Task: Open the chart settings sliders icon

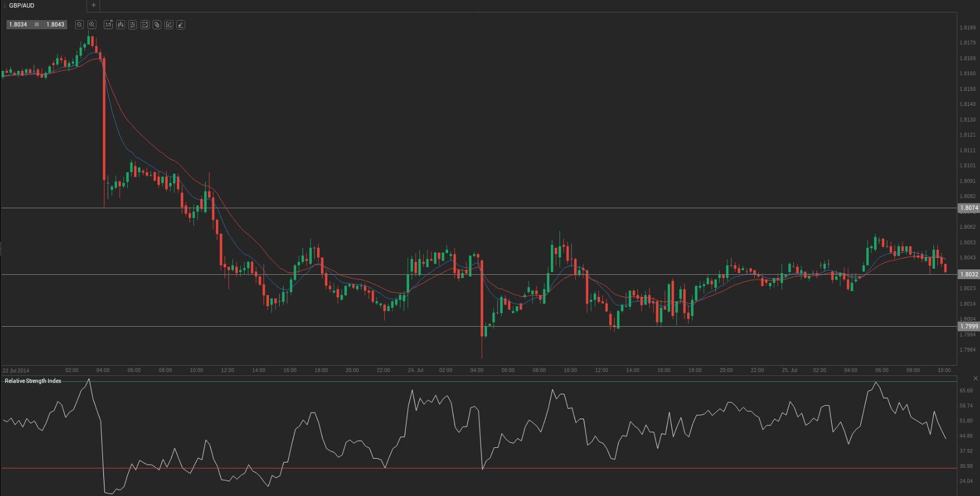Action: coord(133,25)
